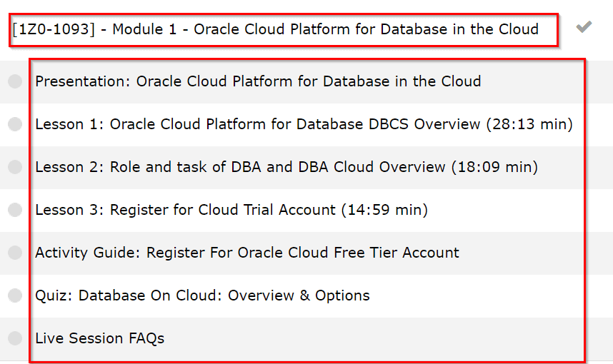This screenshot has width=613, height=364.
Task: Open module title 1Z0-1093 Module 1
Action: coord(275,29)
